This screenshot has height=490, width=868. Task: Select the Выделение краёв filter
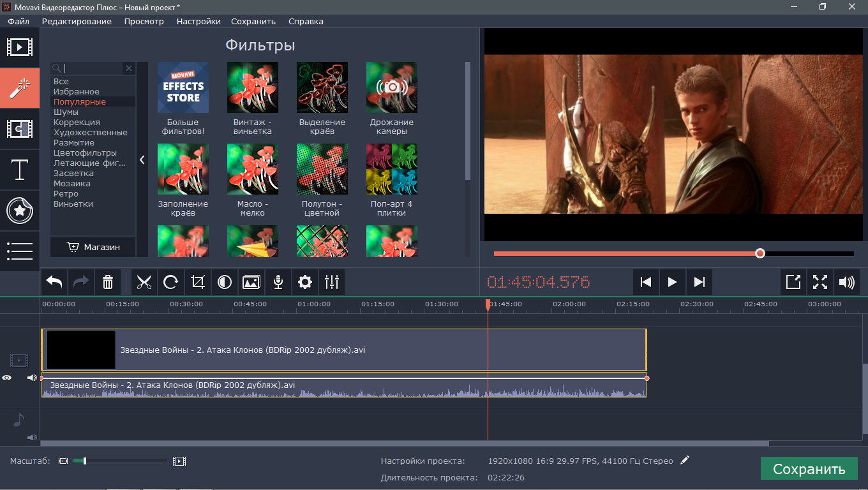pyautogui.click(x=322, y=87)
